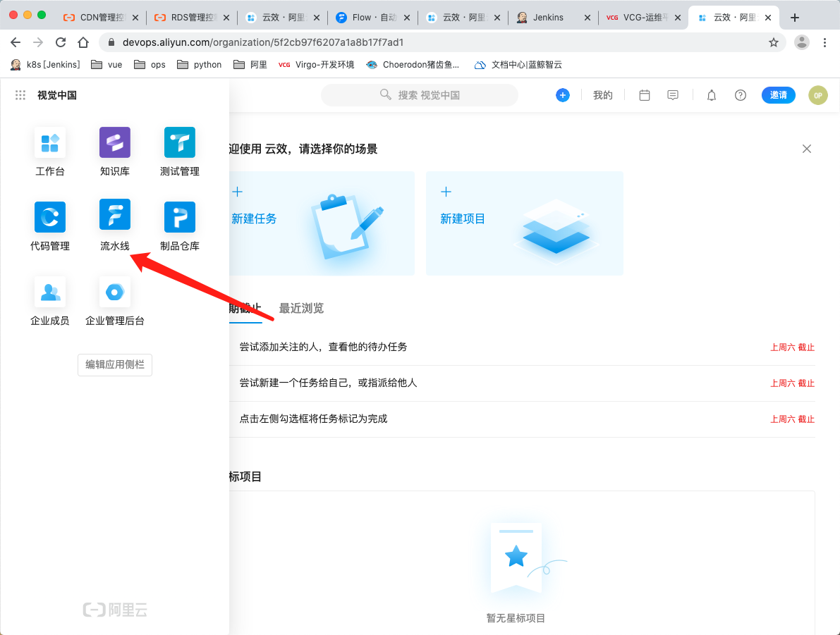Open the 流水线 pipeline app

click(x=115, y=226)
